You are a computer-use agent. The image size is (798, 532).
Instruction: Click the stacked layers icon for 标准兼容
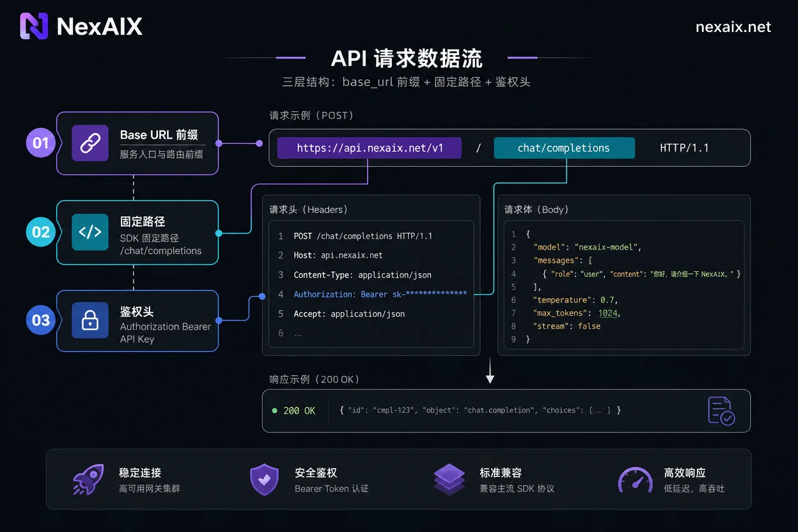[x=449, y=480]
